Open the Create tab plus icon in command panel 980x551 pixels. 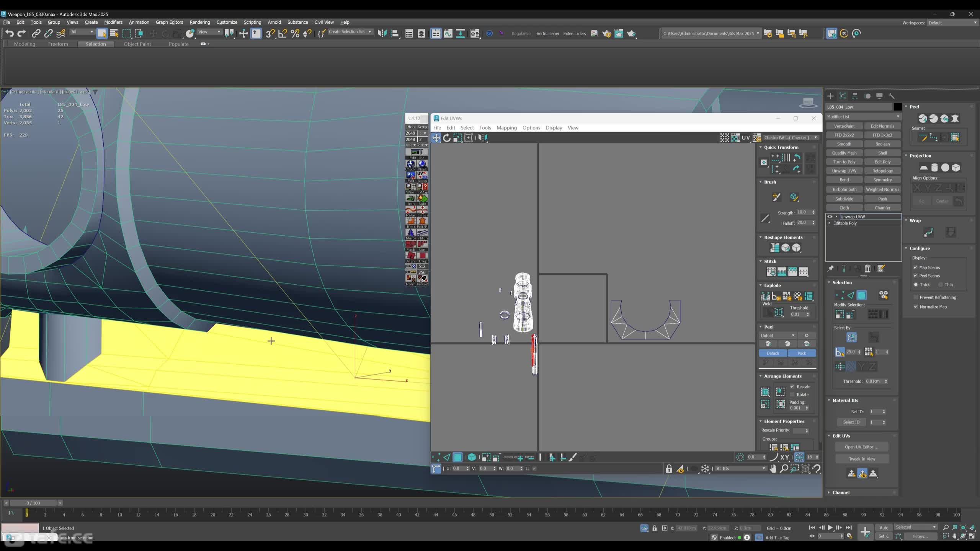tap(830, 96)
